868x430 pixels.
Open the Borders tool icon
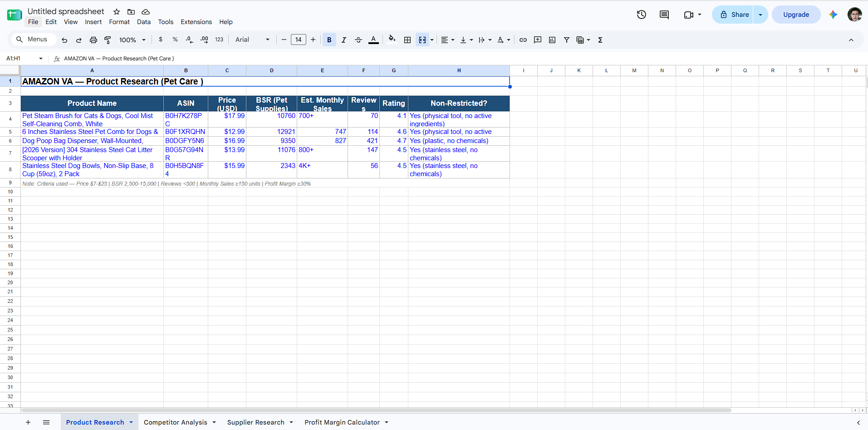pyautogui.click(x=407, y=40)
